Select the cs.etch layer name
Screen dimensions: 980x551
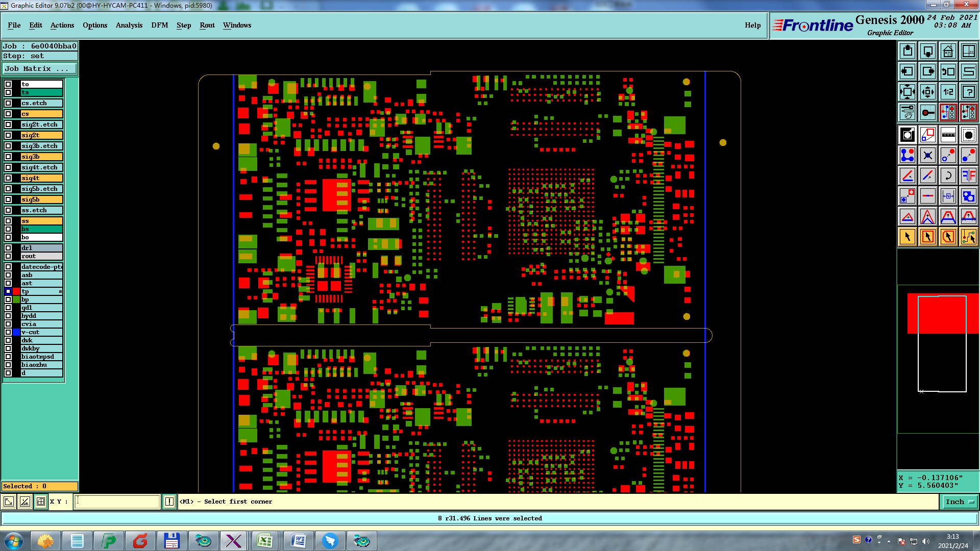point(41,103)
